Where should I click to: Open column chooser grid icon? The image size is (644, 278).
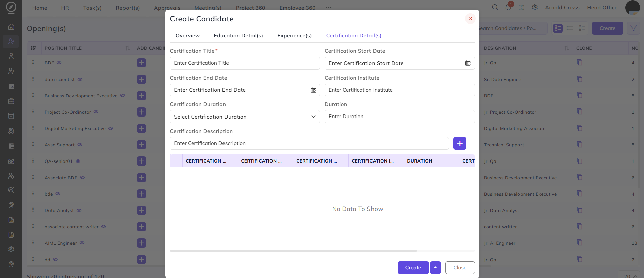tap(33, 48)
